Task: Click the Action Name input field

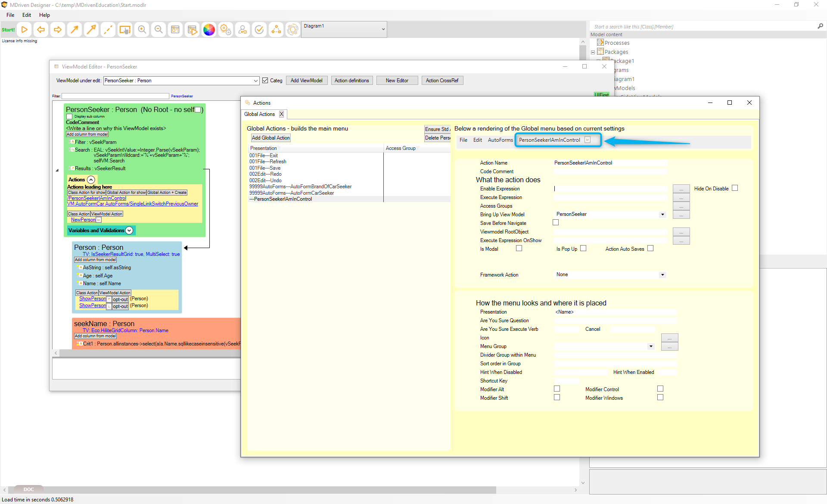Action: pyautogui.click(x=609, y=163)
